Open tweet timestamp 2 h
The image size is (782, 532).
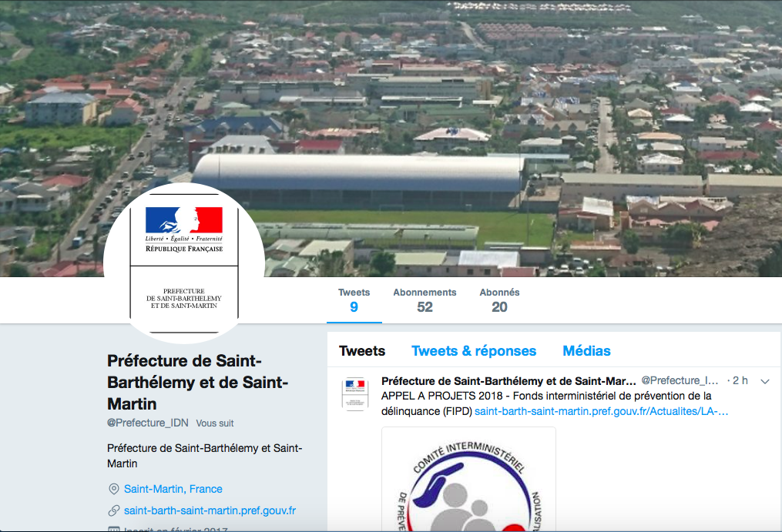(x=740, y=381)
